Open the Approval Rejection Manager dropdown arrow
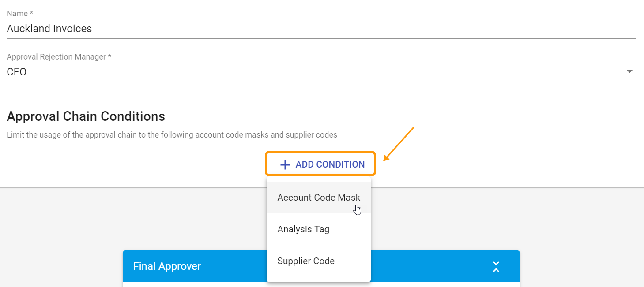 (630, 71)
